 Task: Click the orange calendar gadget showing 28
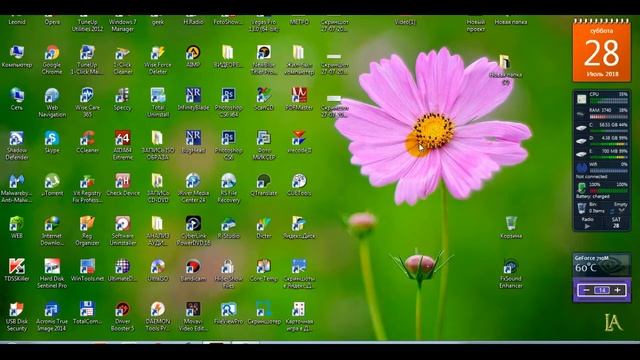(602, 50)
